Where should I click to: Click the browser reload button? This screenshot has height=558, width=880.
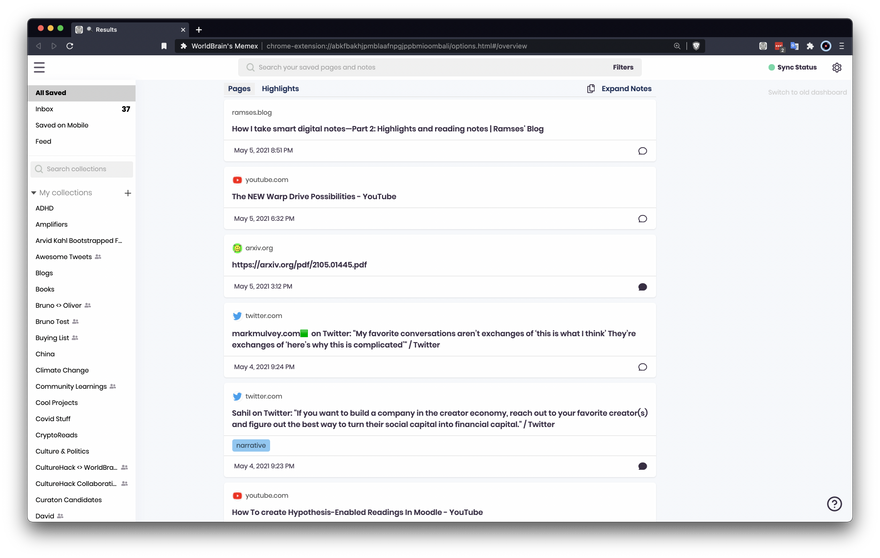[x=70, y=46]
